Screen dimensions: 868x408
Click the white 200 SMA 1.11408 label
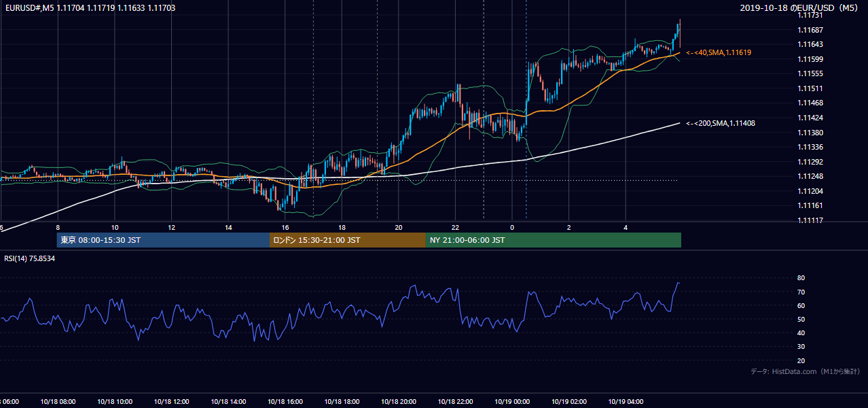point(720,123)
